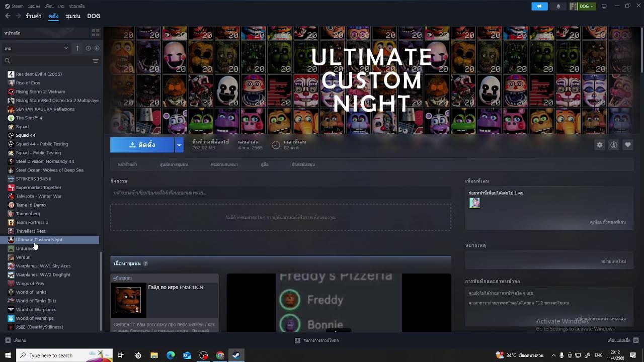Click the megaphone announcements icon
This screenshot has height=362, width=644.
pyautogui.click(x=539, y=6)
